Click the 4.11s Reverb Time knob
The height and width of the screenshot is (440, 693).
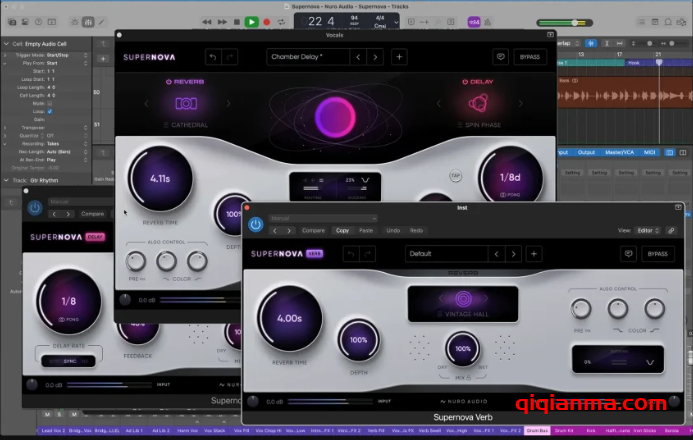tap(160, 179)
